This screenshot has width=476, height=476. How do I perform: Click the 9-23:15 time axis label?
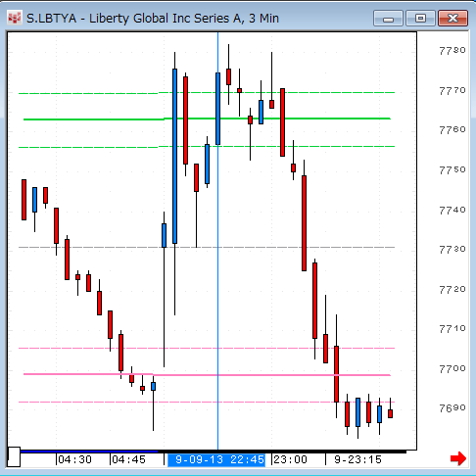point(357,459)
